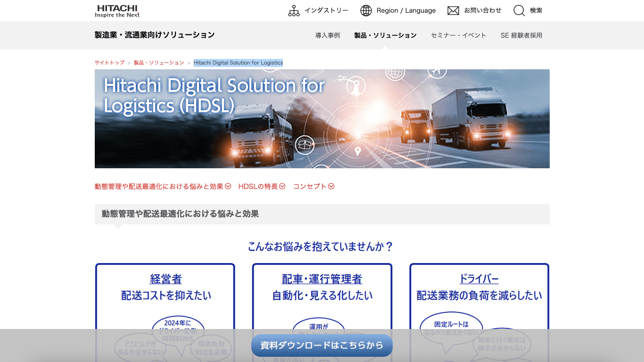
Task: Click the インダストリー network icon
Action: point(294,10)
